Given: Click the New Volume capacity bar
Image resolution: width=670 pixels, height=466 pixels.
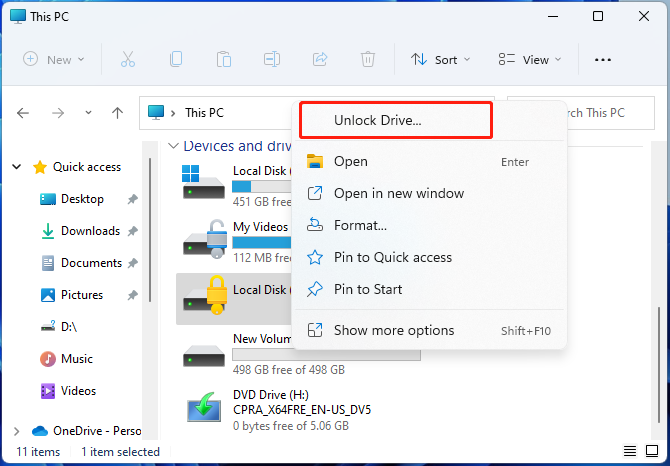Looking at the screenshot, I should pyautogui.click(x=326, y=355).
